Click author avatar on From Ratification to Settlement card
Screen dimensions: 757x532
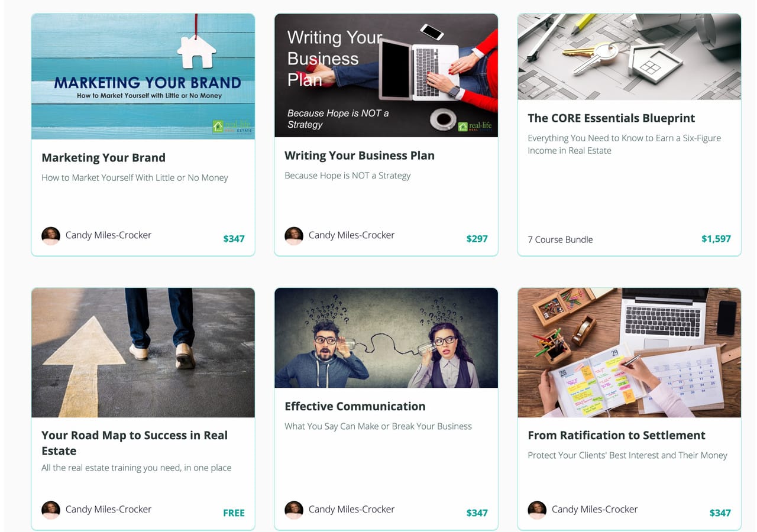coord(537,510)
